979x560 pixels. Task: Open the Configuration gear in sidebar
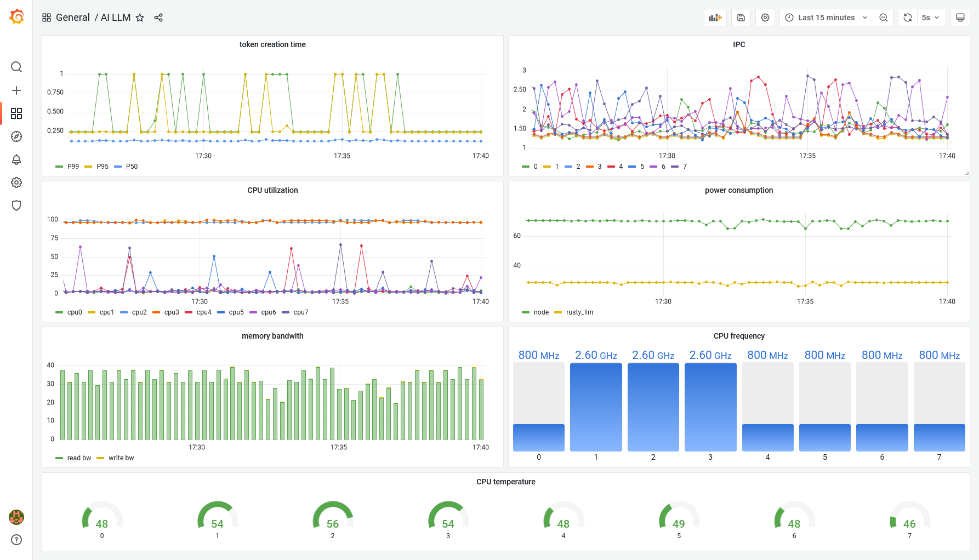[x=16, y=182]
